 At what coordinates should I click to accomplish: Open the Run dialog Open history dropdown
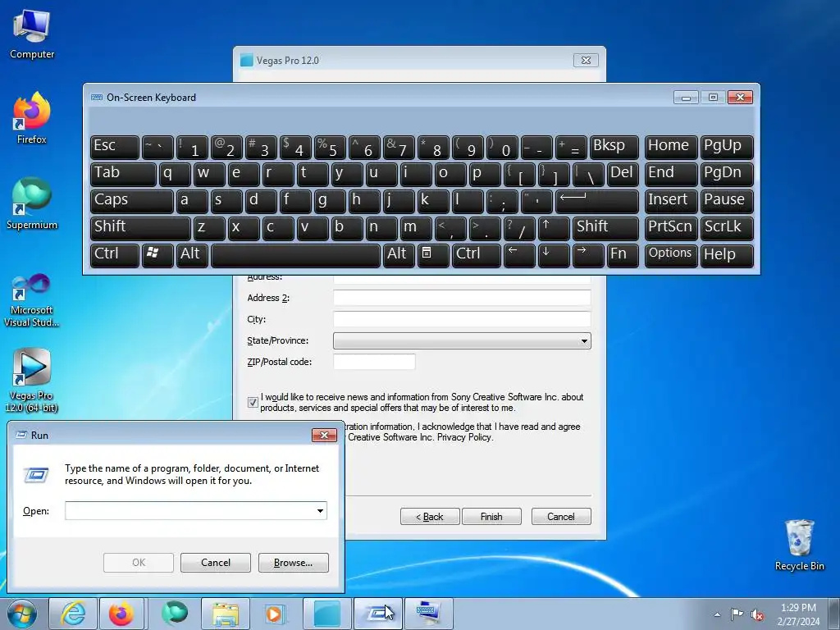click(320, 510)
